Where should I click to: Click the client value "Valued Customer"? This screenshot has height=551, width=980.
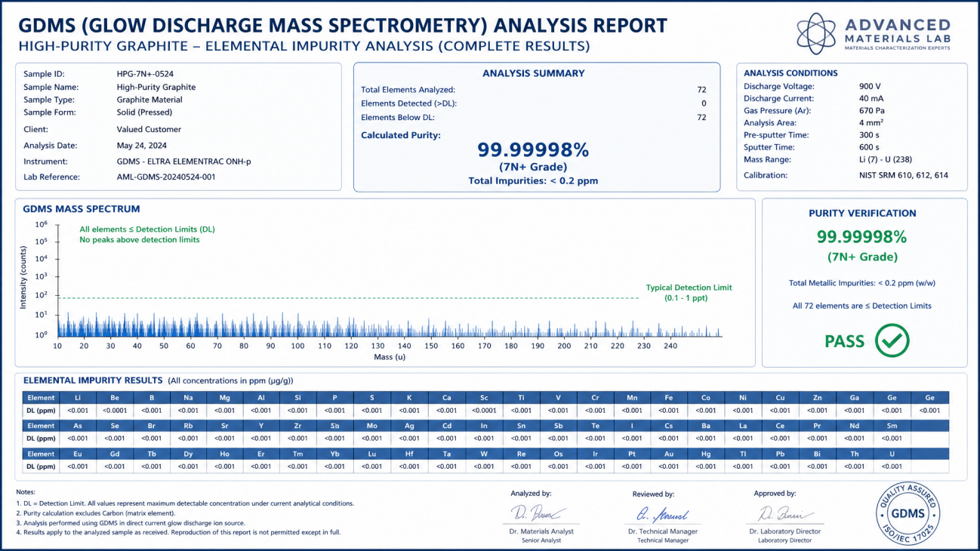tap(149, 129)
